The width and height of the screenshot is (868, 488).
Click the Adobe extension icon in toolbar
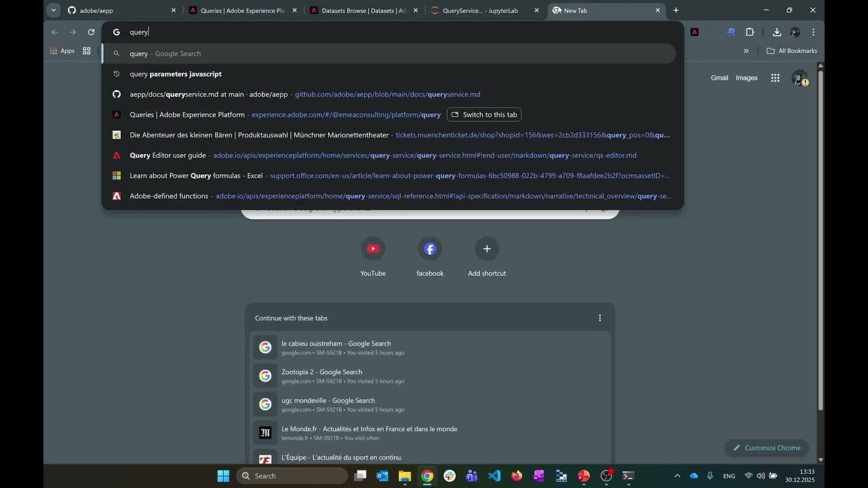(x=694, y=32)
